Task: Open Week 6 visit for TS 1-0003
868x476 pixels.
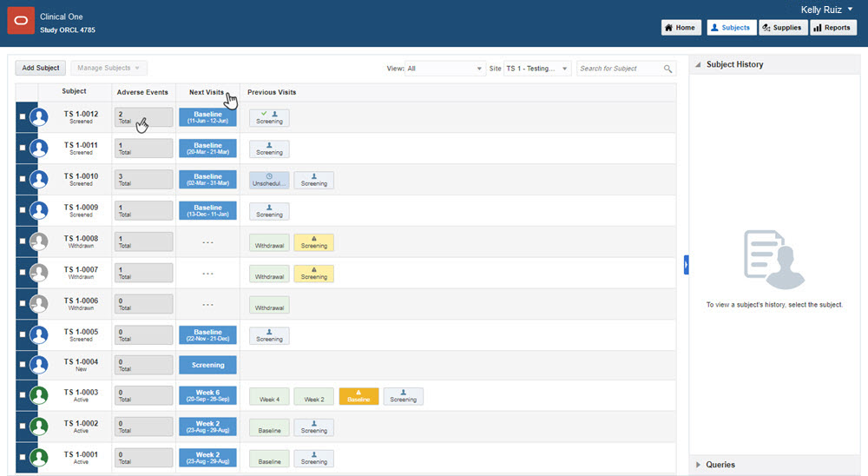Action: (207, 395)
